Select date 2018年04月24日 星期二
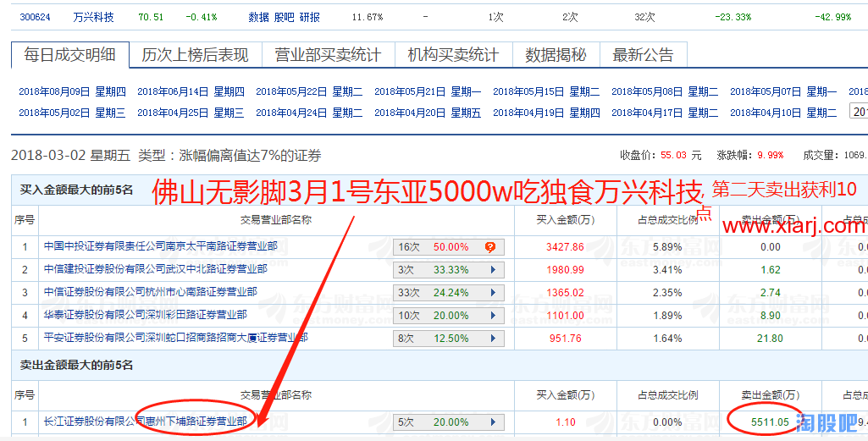 point(309,113)
